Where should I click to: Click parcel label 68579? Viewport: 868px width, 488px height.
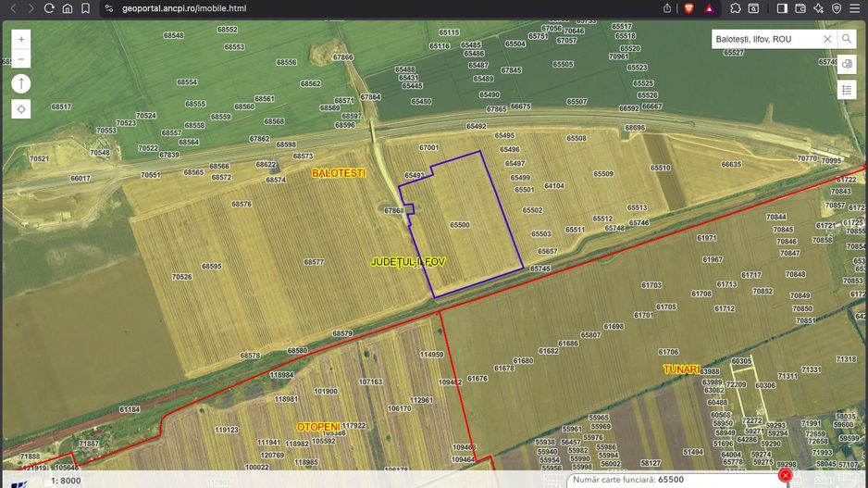pyautogui.click(x=342, y=333)
